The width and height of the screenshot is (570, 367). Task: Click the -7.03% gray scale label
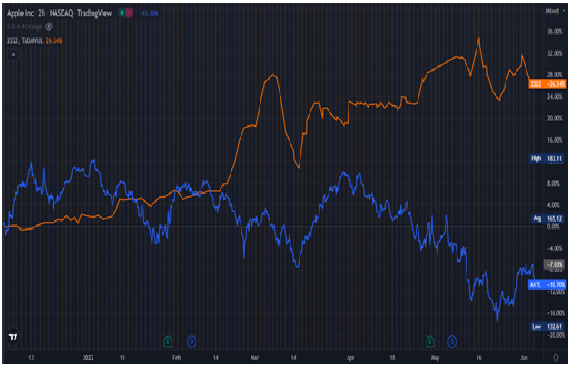tap(554, 264)
